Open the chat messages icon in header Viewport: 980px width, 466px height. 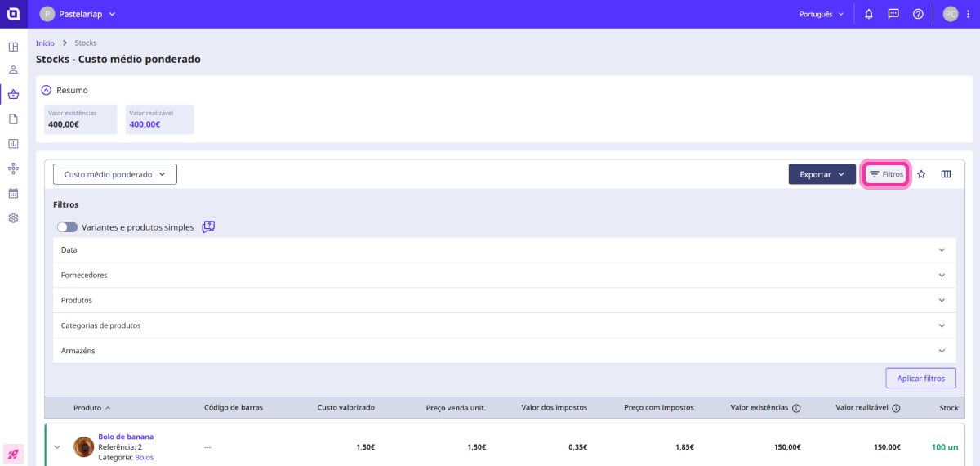point(893,14)
